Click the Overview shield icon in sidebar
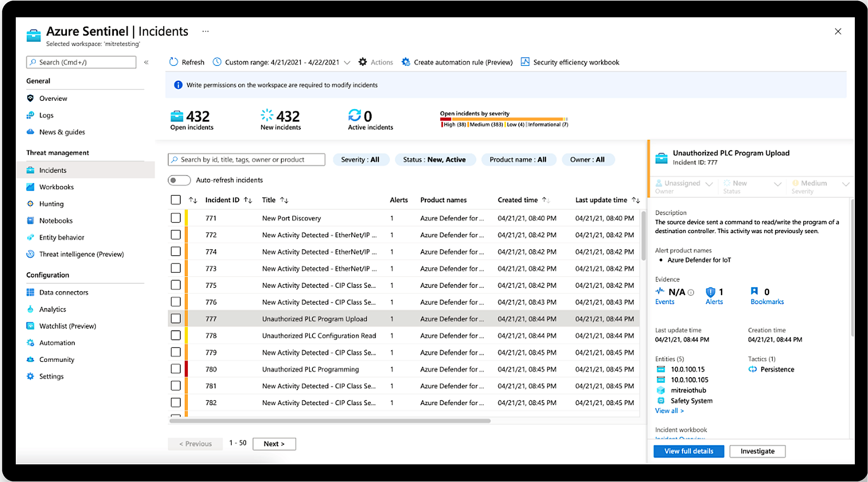Image resolution: width=868 pixels, height=482 pixels. [30, 98]
